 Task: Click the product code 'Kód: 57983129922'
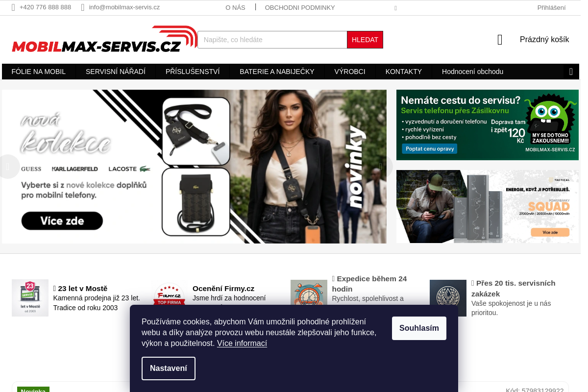tap(535, 390)
